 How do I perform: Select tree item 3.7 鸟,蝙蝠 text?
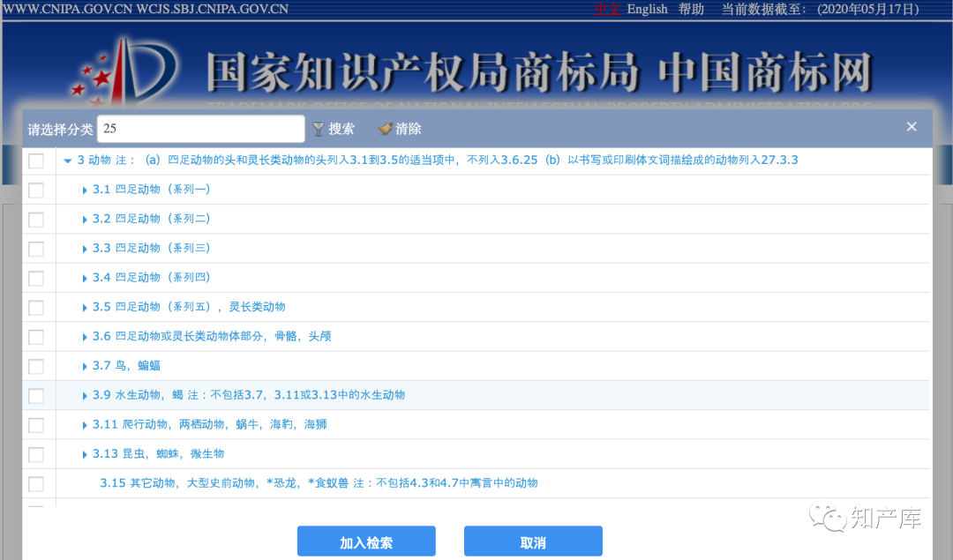[x=126, y=366]
